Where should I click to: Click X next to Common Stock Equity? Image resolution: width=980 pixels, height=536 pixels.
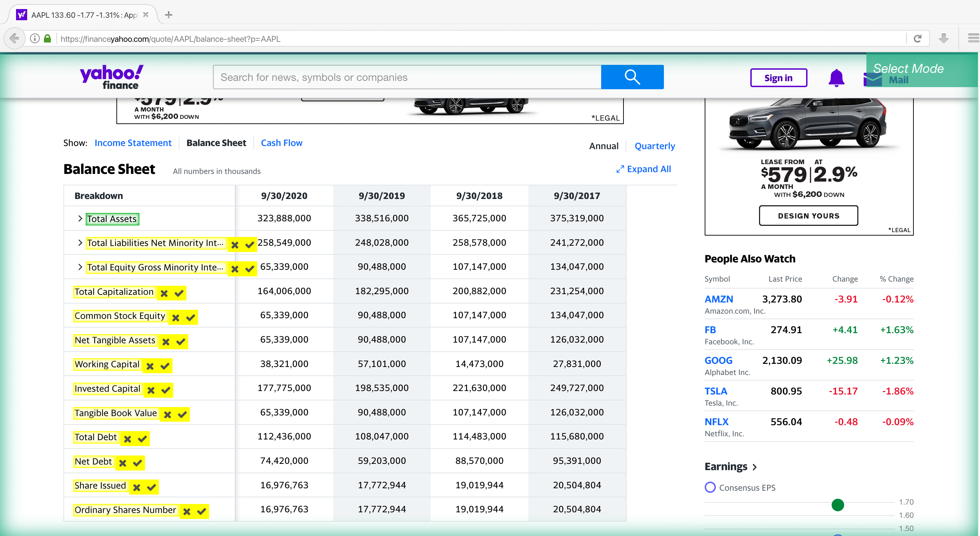click(176, 317)
